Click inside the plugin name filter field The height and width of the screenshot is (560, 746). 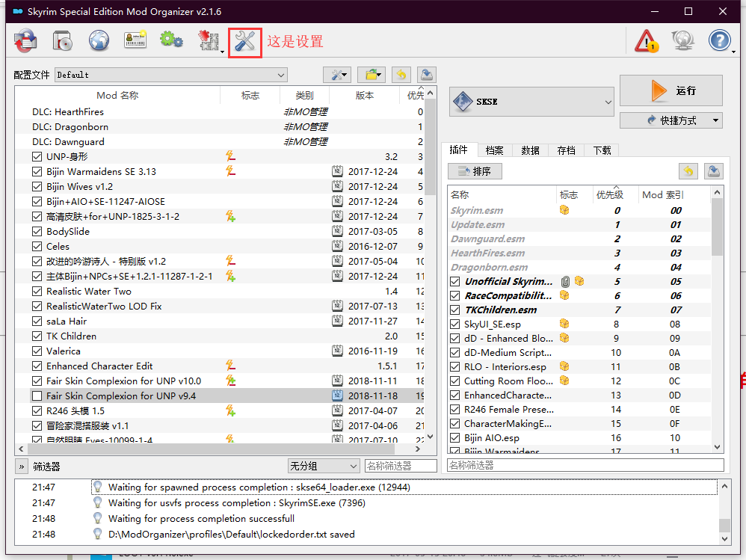(583, 465)
